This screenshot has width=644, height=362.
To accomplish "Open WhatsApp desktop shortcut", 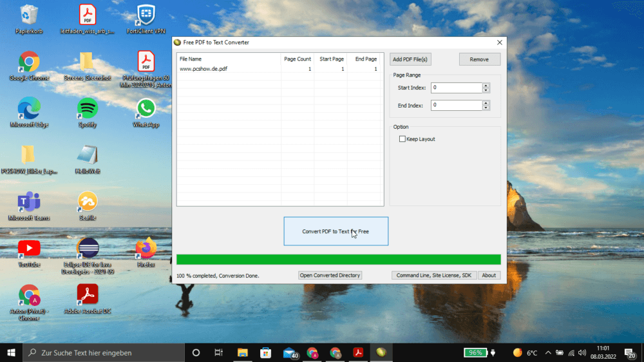I will coord(146,113).
